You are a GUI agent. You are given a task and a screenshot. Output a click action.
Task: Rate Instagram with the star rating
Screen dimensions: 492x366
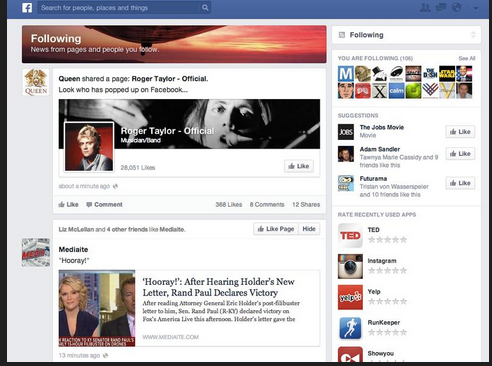click(387, 270)
